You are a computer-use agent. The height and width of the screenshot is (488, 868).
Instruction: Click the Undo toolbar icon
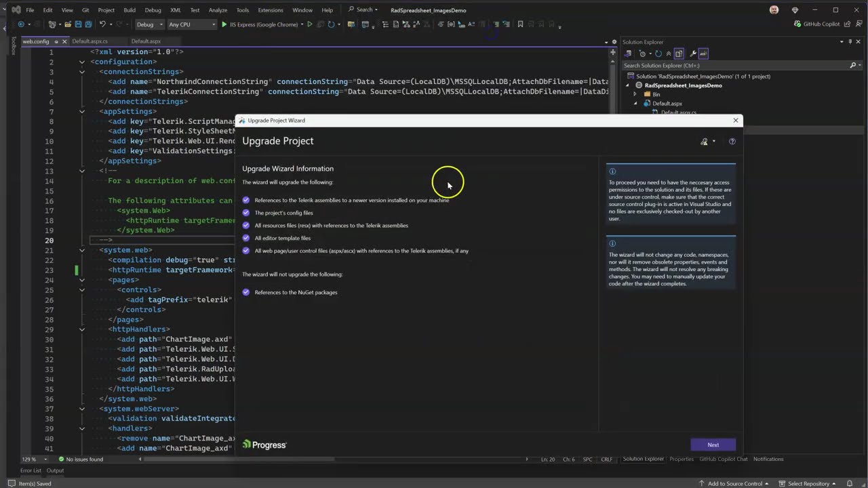click(102, 24)
